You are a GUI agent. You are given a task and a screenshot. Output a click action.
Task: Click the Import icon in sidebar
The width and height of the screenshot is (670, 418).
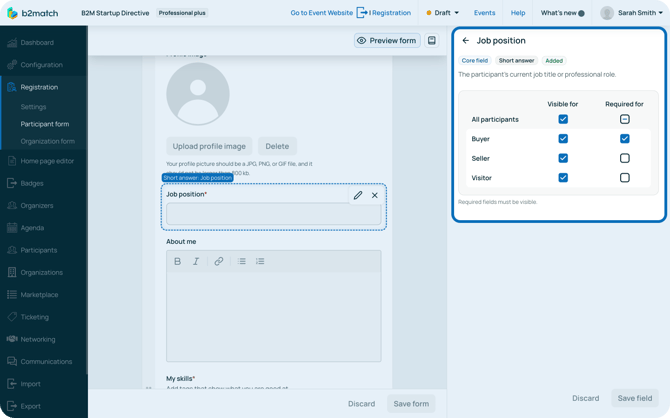point(12,383)
